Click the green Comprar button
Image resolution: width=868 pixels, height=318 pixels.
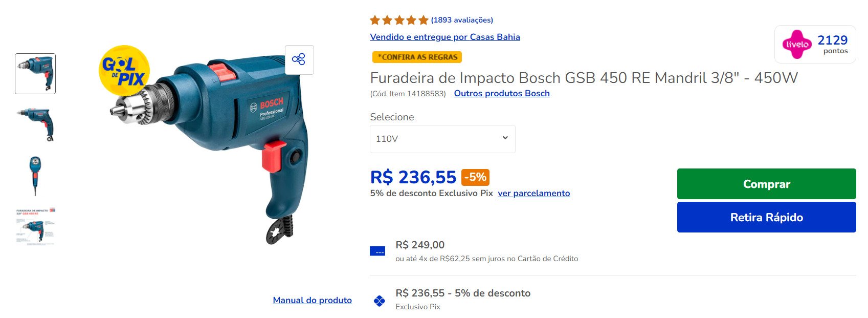pyautogui.click(x=766, y=184)
